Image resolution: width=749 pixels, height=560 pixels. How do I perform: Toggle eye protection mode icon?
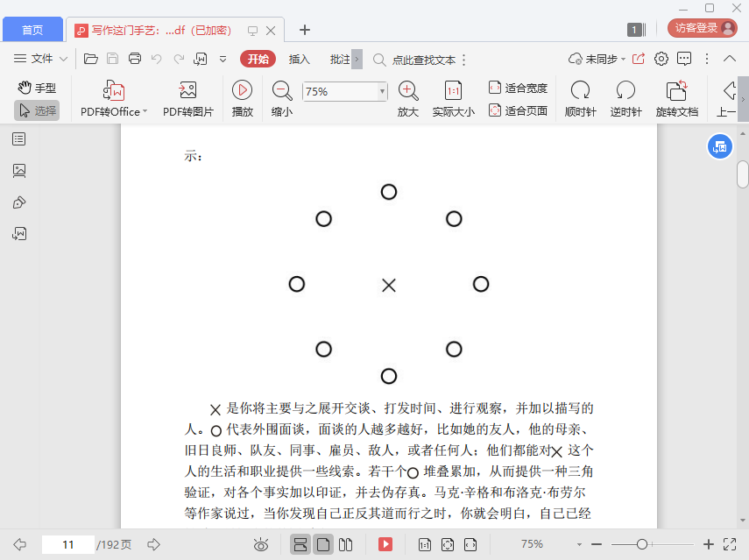(261, 544)
